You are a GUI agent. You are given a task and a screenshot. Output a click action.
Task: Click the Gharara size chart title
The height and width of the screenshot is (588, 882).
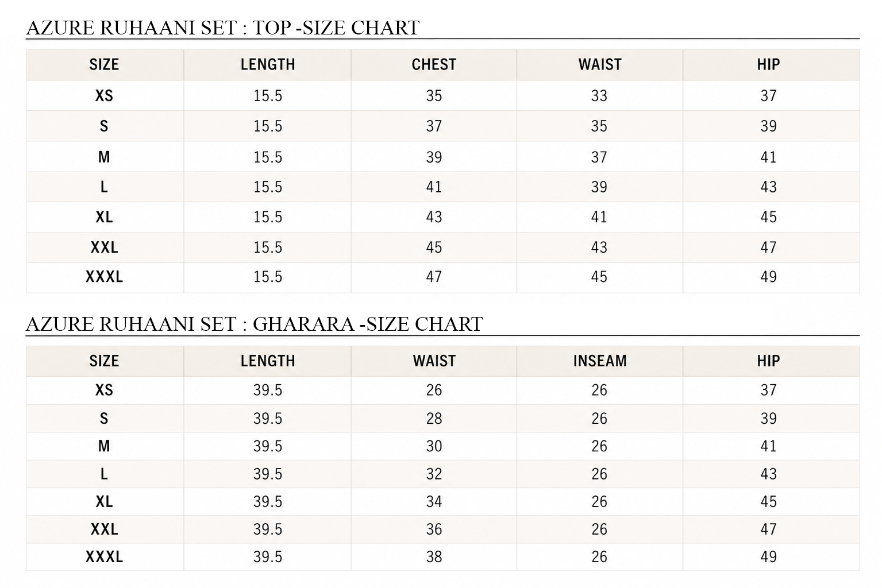coord(254,324)
